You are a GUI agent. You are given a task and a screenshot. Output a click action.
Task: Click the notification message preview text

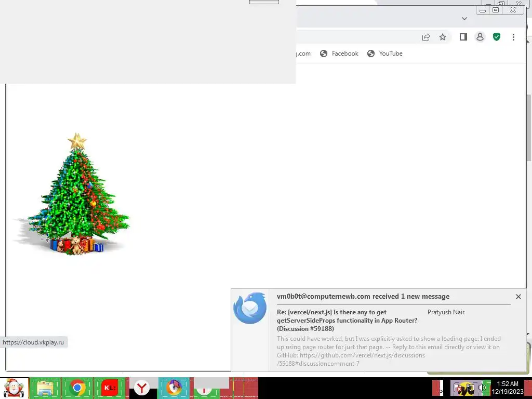pos(389,351)
